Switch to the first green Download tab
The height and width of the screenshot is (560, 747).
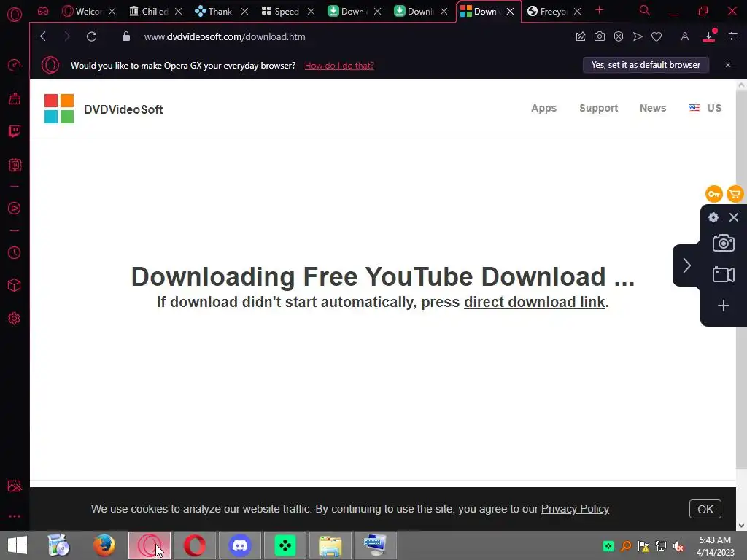(x=347, y=11)
